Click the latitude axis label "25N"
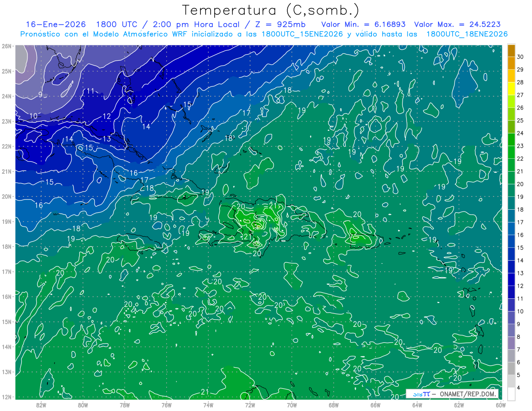Image resolution: width=532 pixels, height=411 pixels. tap(7, 71)
